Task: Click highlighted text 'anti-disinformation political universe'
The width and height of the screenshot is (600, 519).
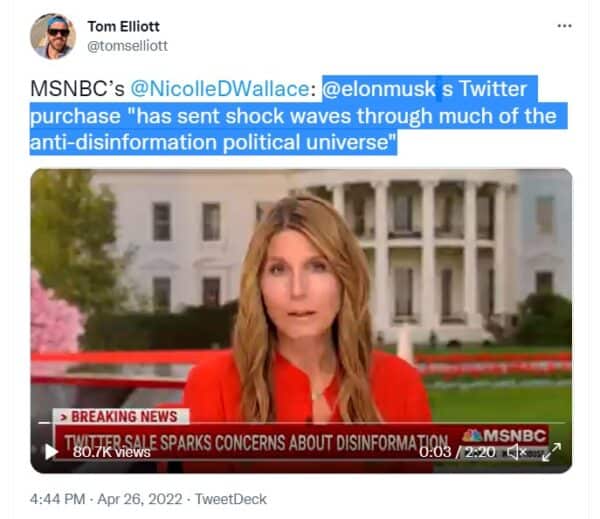Action: (x=213, y=142)
